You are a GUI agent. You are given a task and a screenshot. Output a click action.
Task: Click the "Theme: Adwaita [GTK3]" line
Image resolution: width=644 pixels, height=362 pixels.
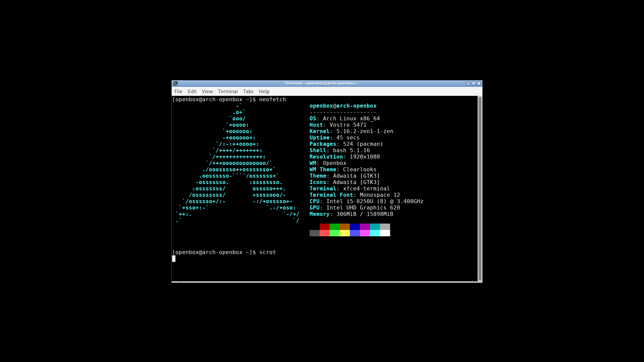[x=345, y=176]
